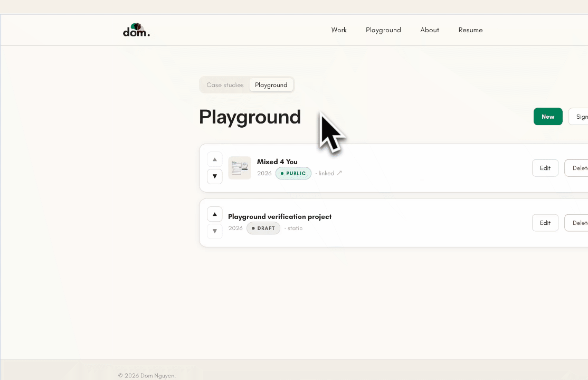The height and width of the screenshot is (380, 588).
Task: Move Playground verification project down
Action: click(x=214, y=231)
